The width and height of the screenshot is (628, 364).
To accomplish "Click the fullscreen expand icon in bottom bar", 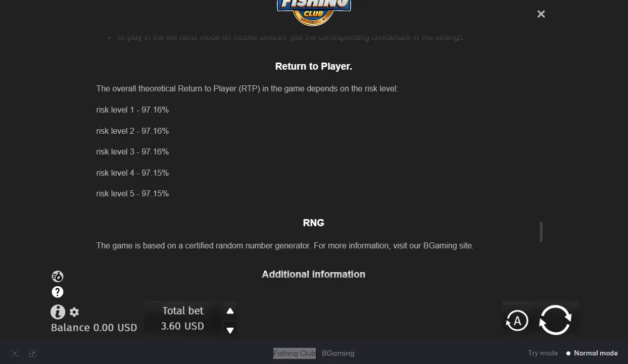I will (x=33, y=353).
